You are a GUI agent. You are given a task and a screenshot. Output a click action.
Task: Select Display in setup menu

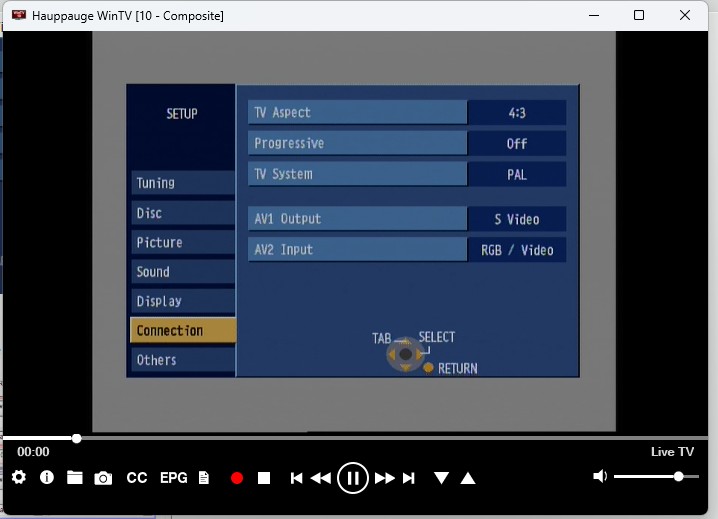[183, 301]
